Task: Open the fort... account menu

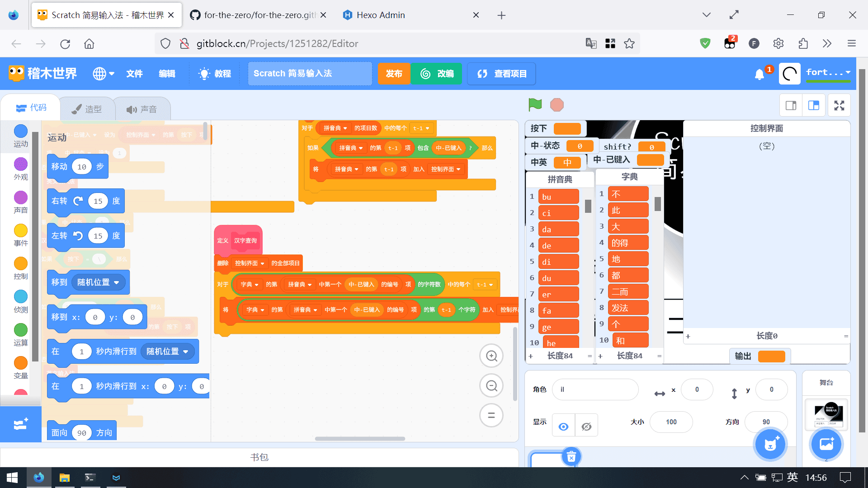Action: [828, 73]
